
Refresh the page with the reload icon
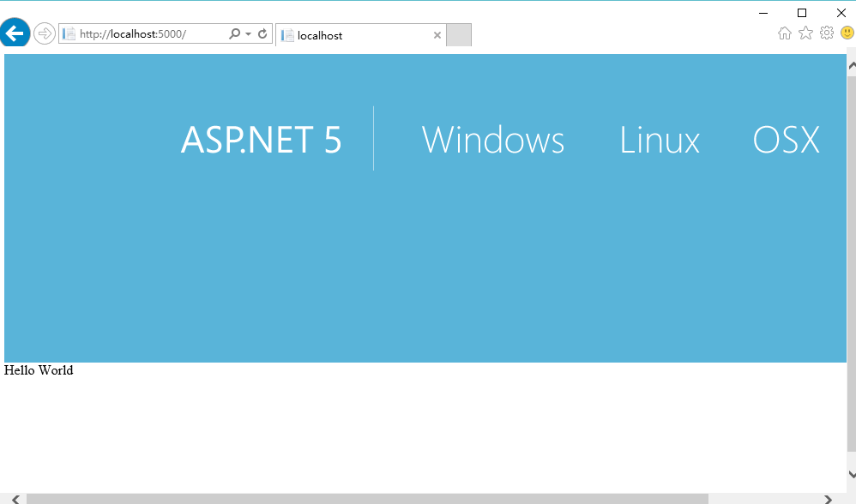coord(262,33)
